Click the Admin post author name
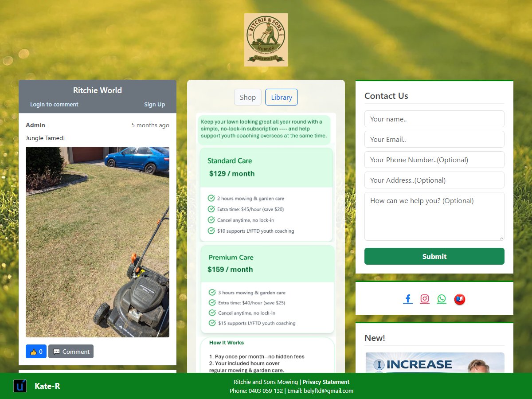 (x=35, y=125)
